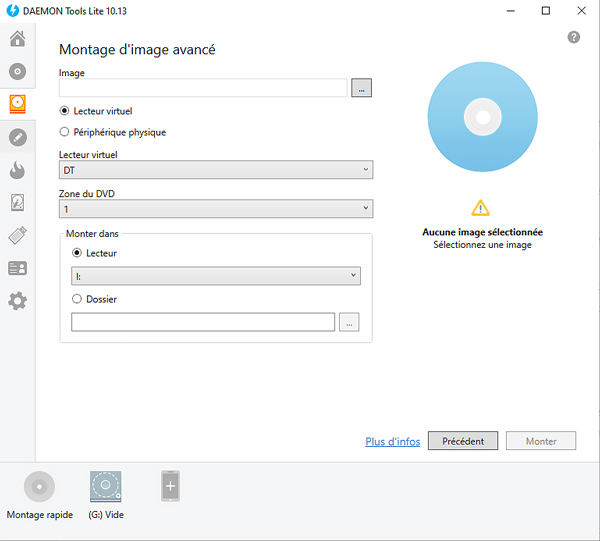Expand the Lecteur virtuel DT dropdown

coord(216,171)
